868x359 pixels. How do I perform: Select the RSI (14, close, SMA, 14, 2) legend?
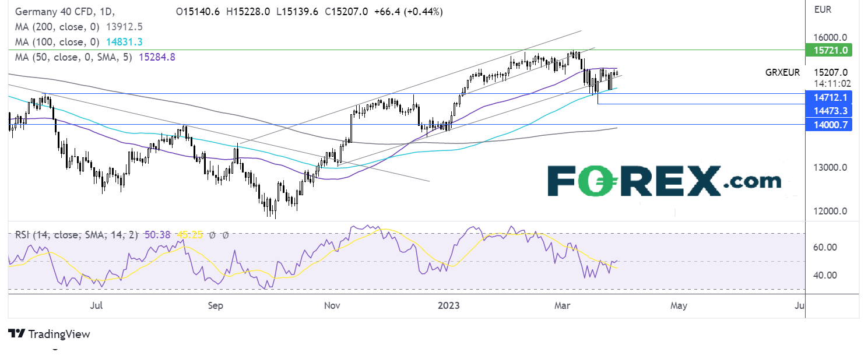pos(76,235)
